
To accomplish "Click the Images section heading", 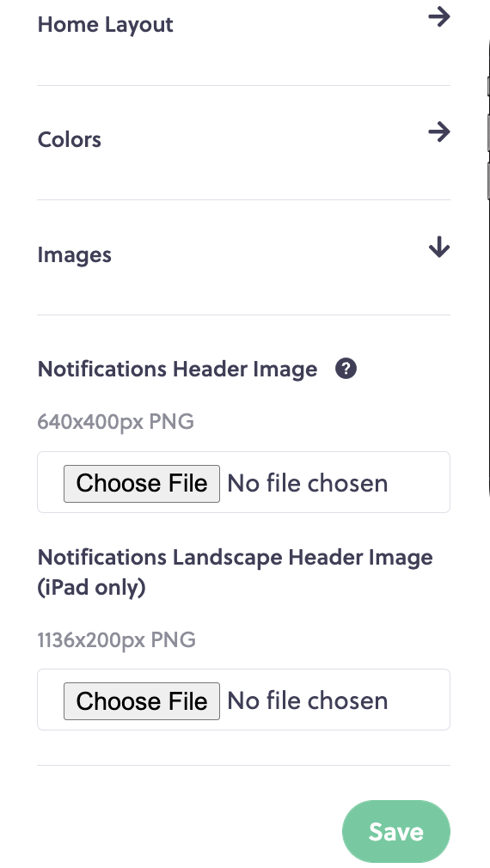I will [x=74, y=254].
